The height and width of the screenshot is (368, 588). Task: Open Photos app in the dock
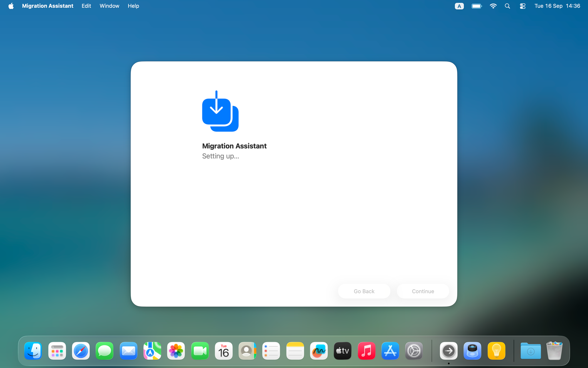(176, 351)
